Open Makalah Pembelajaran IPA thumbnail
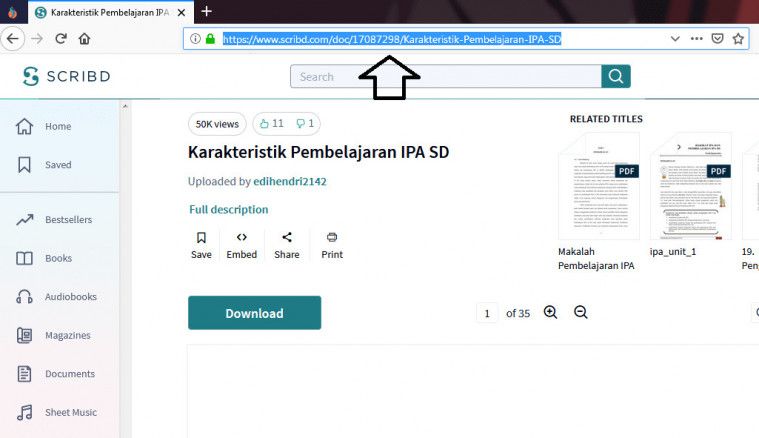The image size is (759, 438). [599, 186]
